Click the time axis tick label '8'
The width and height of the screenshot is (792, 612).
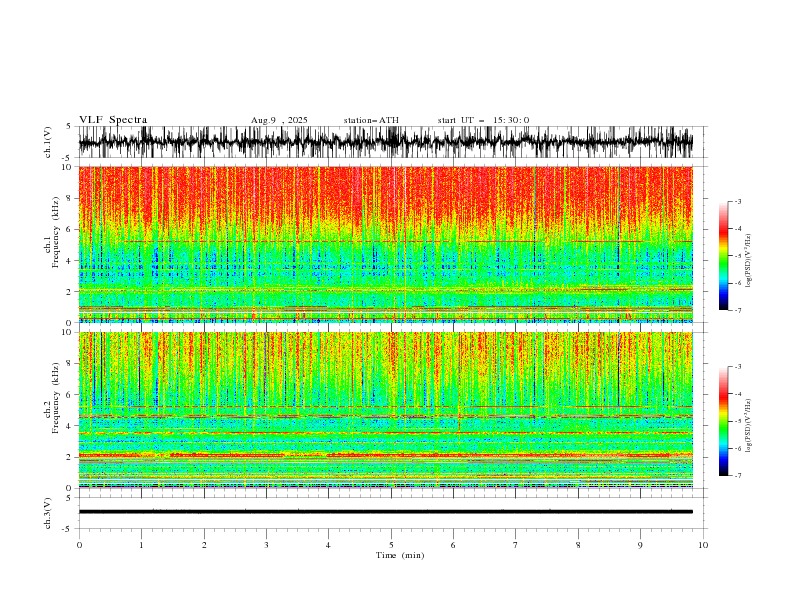578,545
